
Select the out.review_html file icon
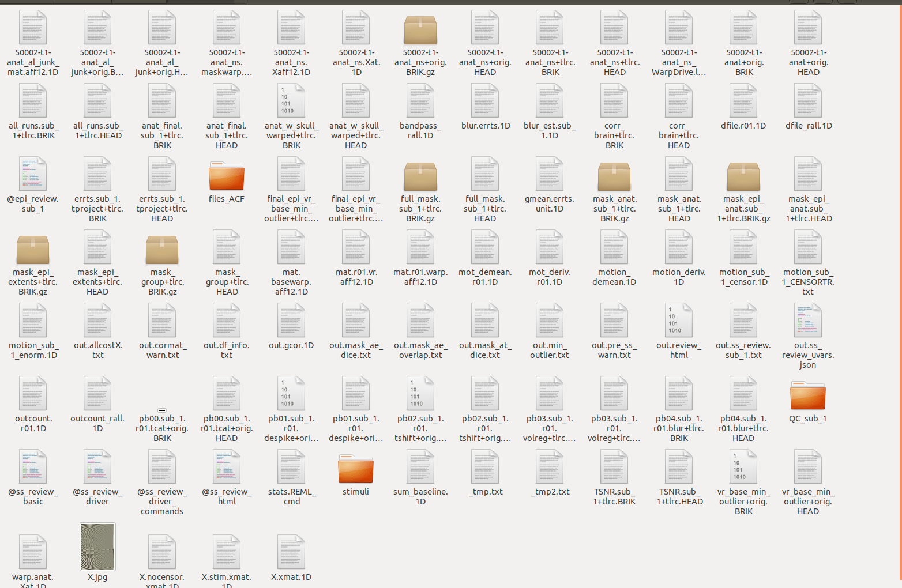coord(679,320)
